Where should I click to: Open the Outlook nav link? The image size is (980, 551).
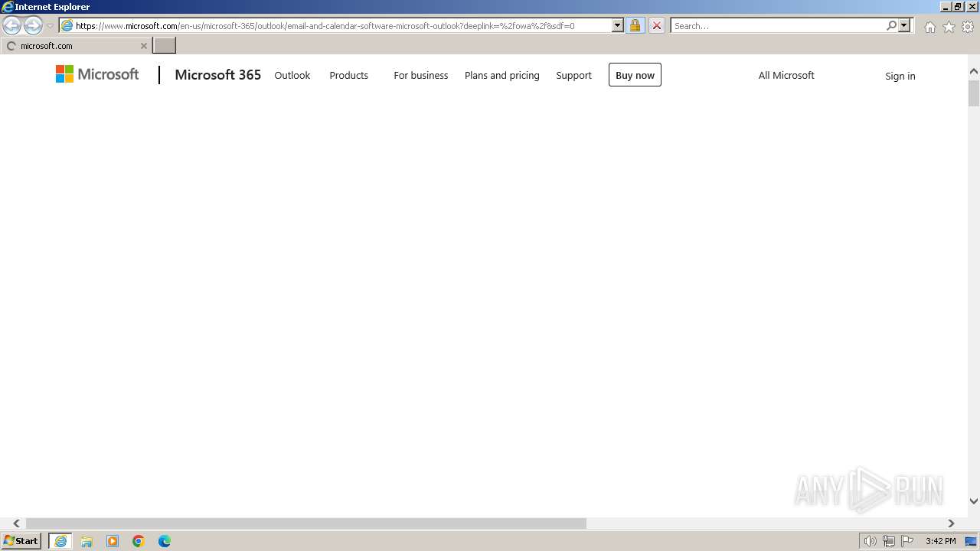point(292,75)
